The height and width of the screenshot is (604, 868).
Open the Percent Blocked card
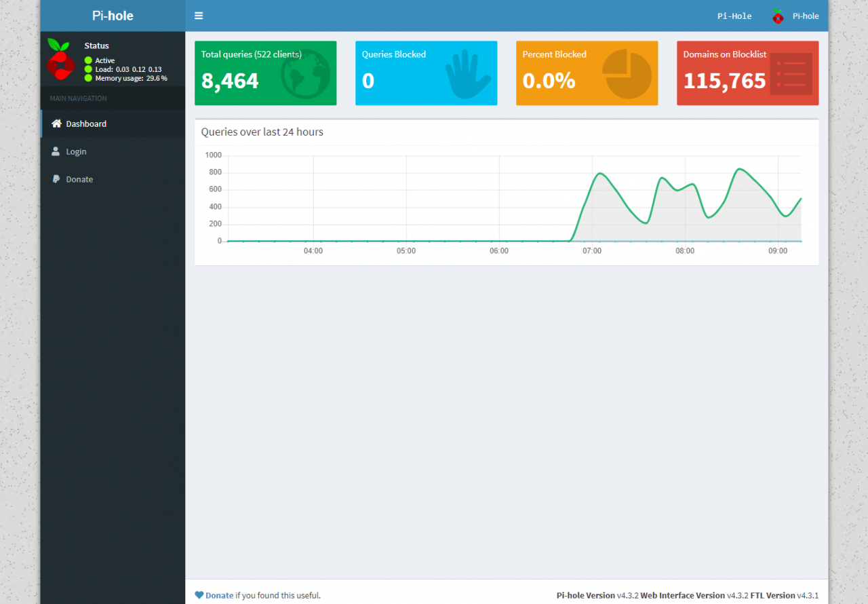[587, 73]
